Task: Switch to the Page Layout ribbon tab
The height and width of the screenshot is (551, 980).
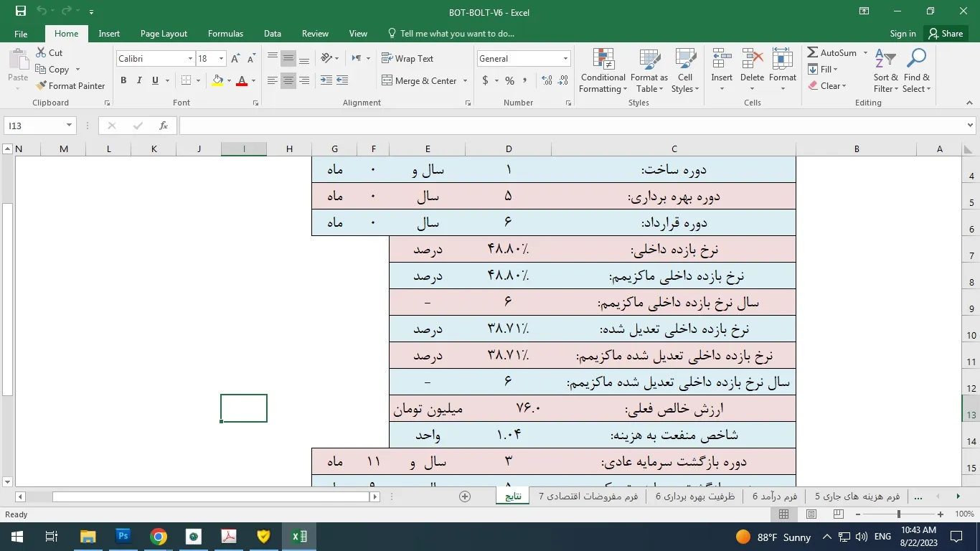Action: tap(164, 34)
